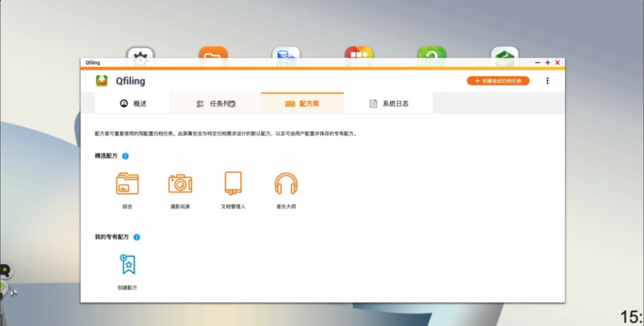This screenshot has height=326, width=644.
Task: Open the 综合 recipe folder icon
Action: coord(128,183)
